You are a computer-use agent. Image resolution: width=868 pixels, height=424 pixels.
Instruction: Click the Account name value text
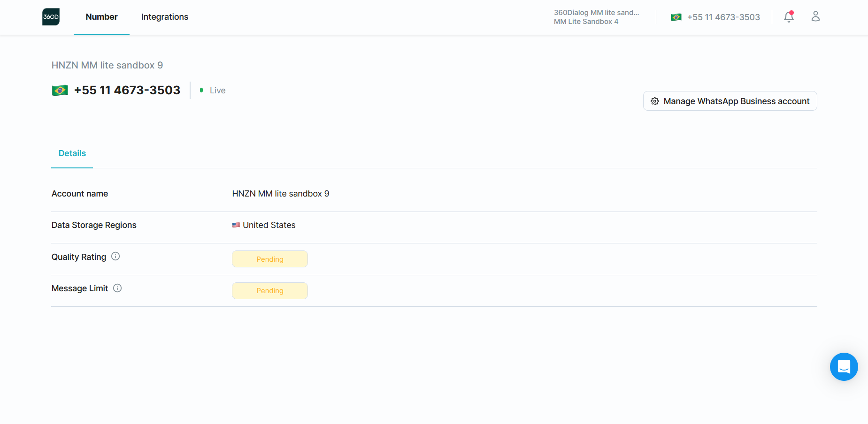click(280, 194)
